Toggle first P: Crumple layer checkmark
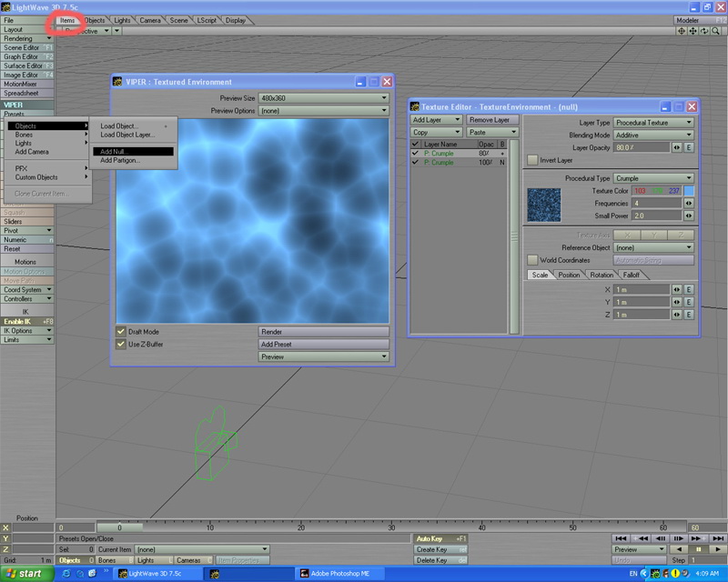Viewport: 728px width, 582px height. click(x=416, y=153)
